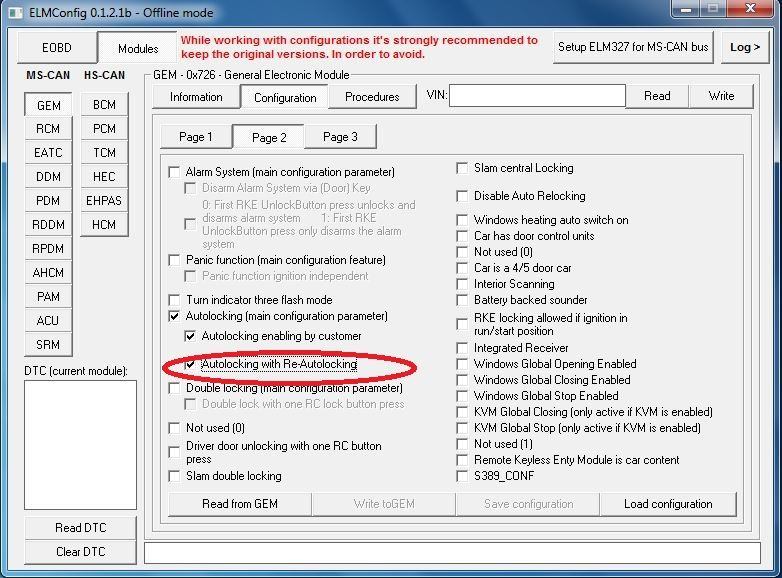Viewport: 782px width, 578px height.
Task: Select the Modules tab
Action: 138,48
